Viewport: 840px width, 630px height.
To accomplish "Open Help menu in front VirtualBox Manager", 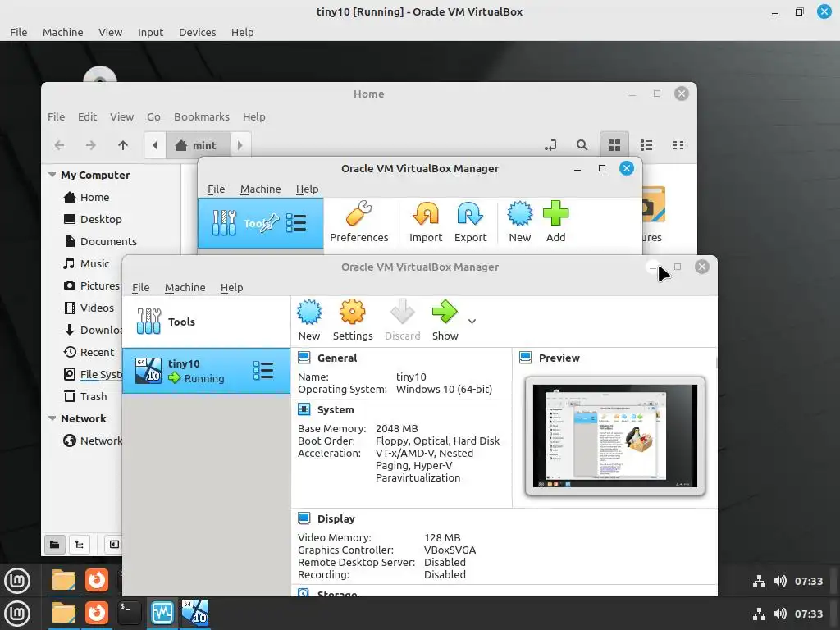I will coord(231,288).
